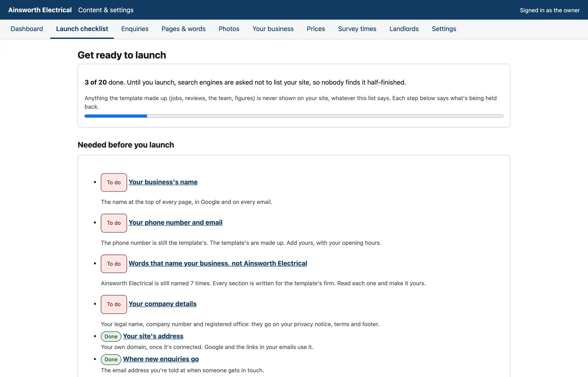The width and height of the screenshot is (588, 377).
Task: Click 'To do' badge beside business's name
Action: (x=114, y=182)
